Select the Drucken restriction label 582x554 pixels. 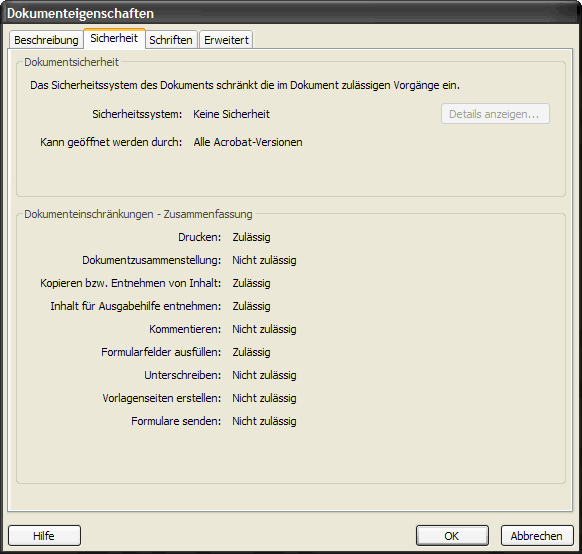tap(199, 237)
